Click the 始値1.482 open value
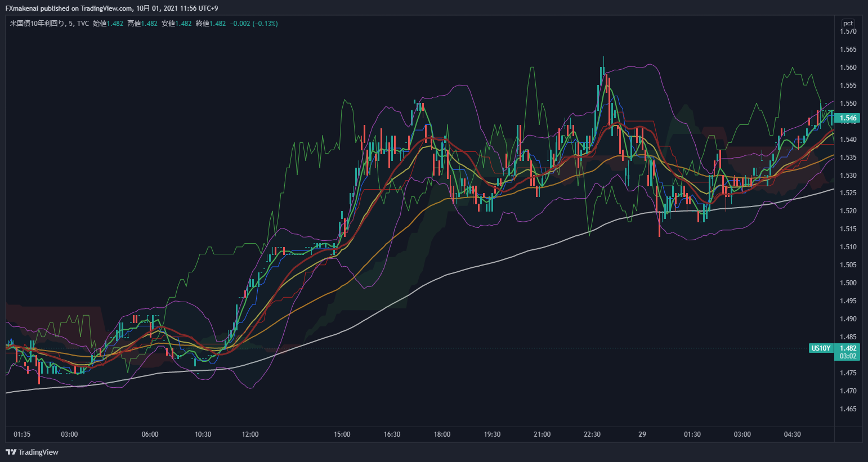This screenshot has height=462, width=868. click(x=108, y=24)
